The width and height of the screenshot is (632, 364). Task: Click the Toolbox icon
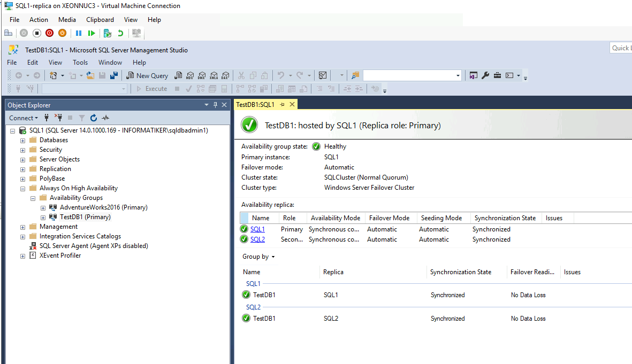point(497,75)
